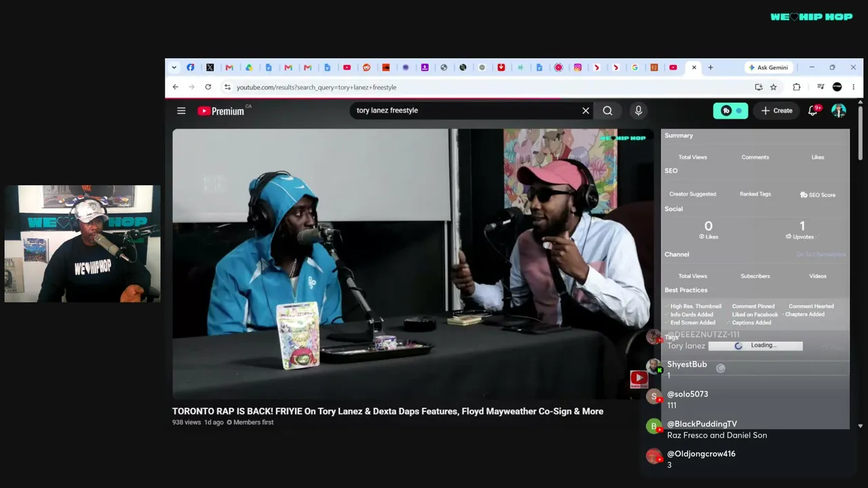
Task: Switch to the SoundCloud tab
Action: [386, 67]
